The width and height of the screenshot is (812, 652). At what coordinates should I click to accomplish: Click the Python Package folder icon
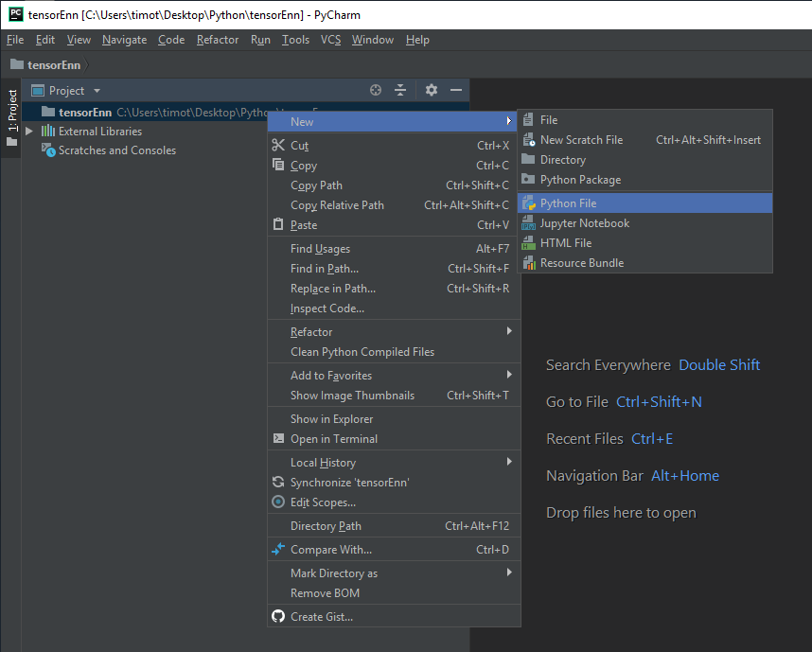528,179
